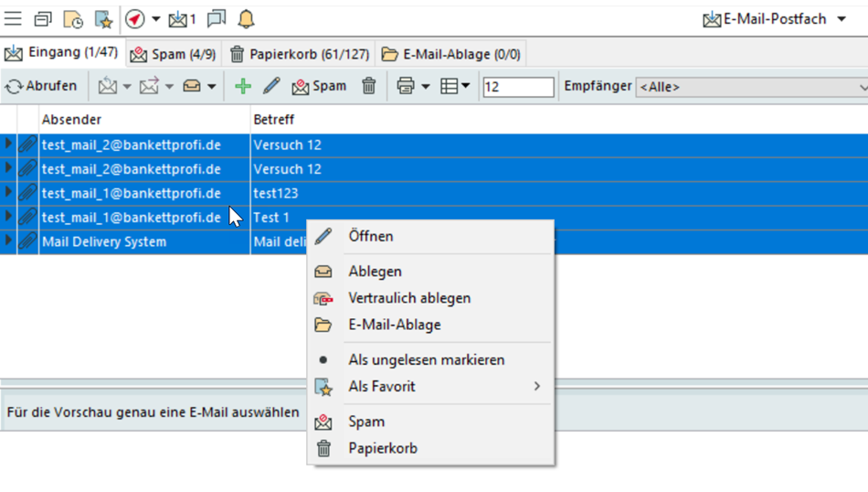Choose 'Vertraulich ablegen' from context menu

click(409, 298)
